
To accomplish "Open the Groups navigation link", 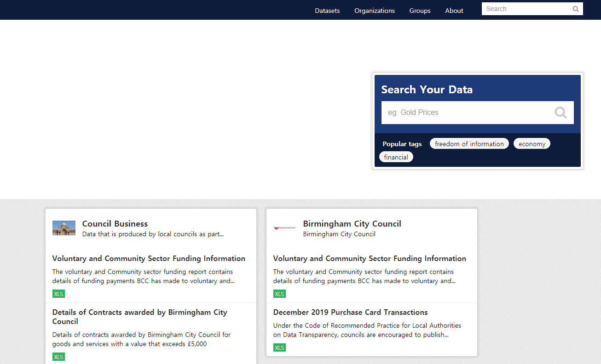I will 420,11.
